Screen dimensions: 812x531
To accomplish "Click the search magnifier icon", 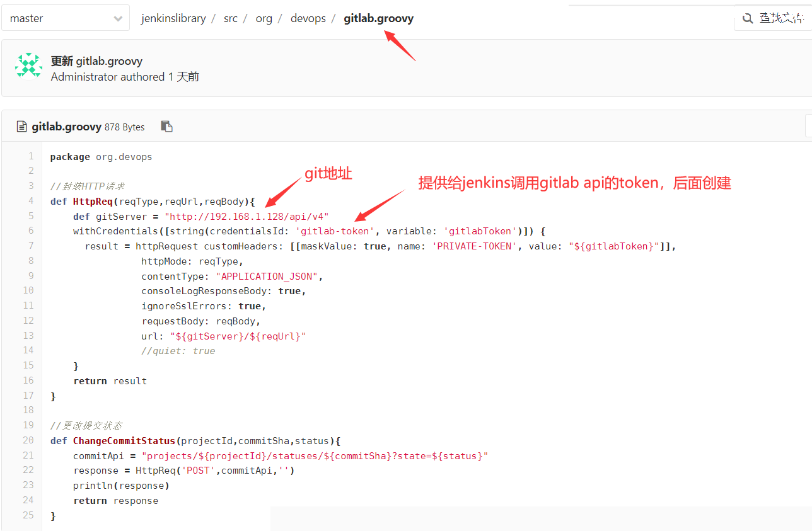I will 748,18.
